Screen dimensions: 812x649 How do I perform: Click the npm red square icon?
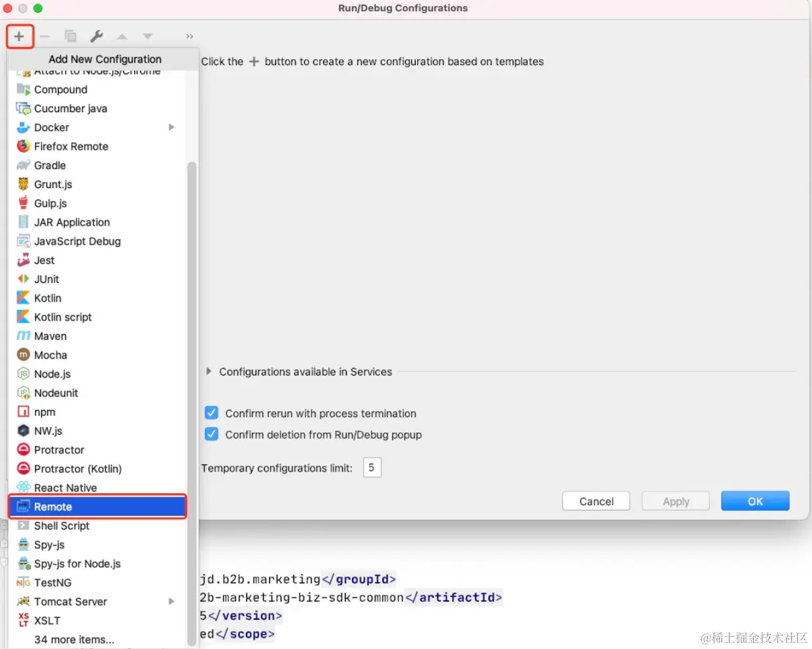coord(24,412)
